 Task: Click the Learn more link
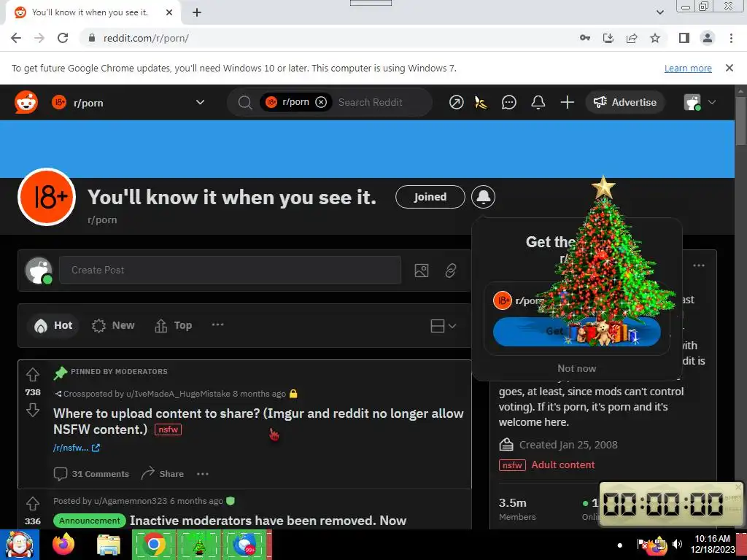pos(688,69)
